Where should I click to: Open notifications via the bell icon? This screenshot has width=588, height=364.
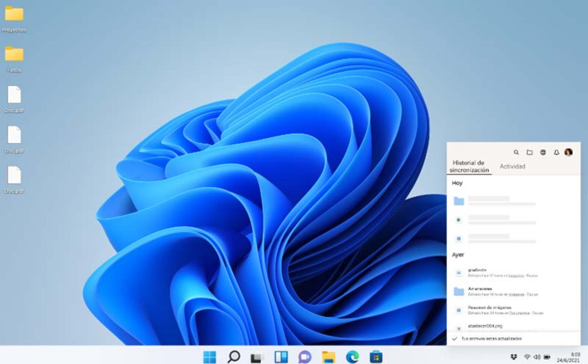click(x=556, y=152)
